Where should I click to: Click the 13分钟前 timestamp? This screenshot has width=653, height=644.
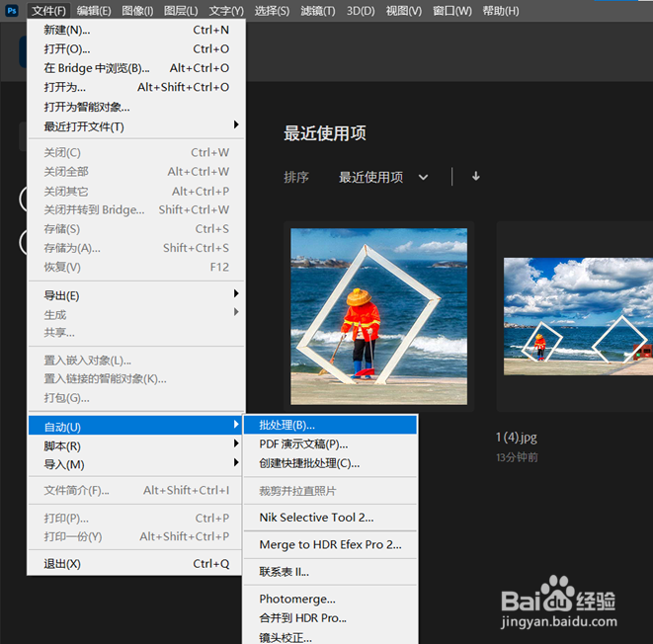point(517,457)
